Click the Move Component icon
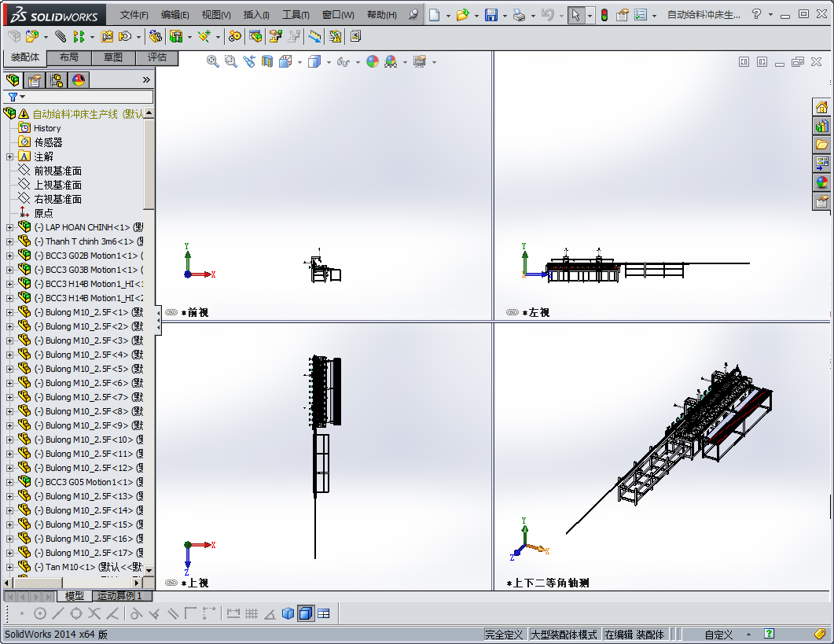The height and width of the screenshot is (644, 834). pyautogui.click(x=125, y=36)
